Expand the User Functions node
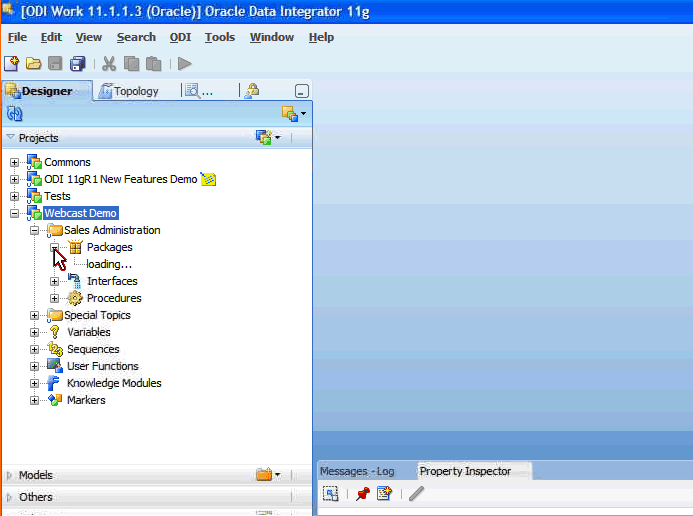693x516 pixels. pyautogui.click(x=34, y=366)
